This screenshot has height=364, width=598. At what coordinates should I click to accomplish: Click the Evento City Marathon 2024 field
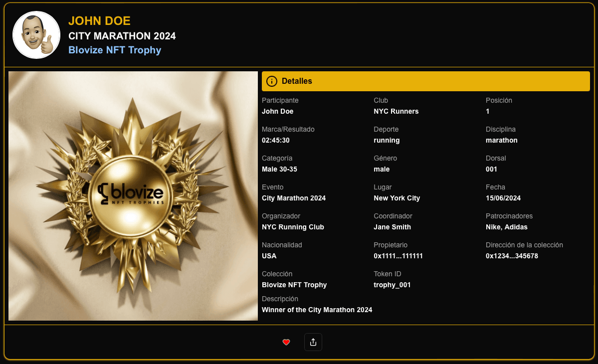pos(294,198)
